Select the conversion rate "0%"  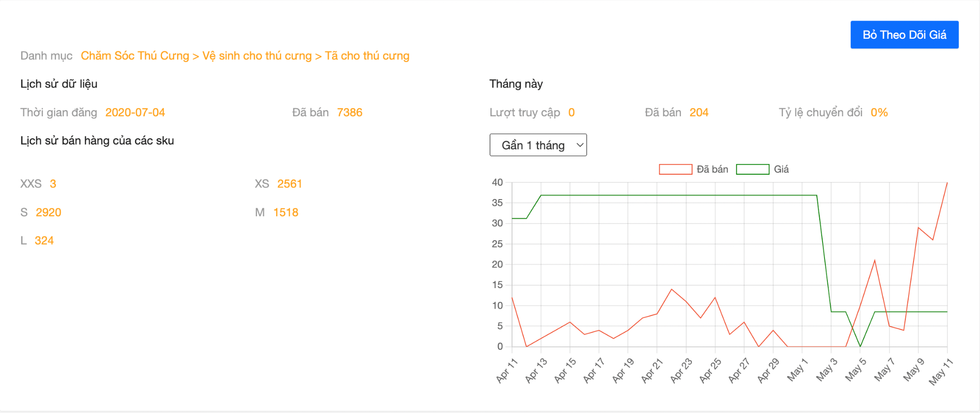coord(879,112)
